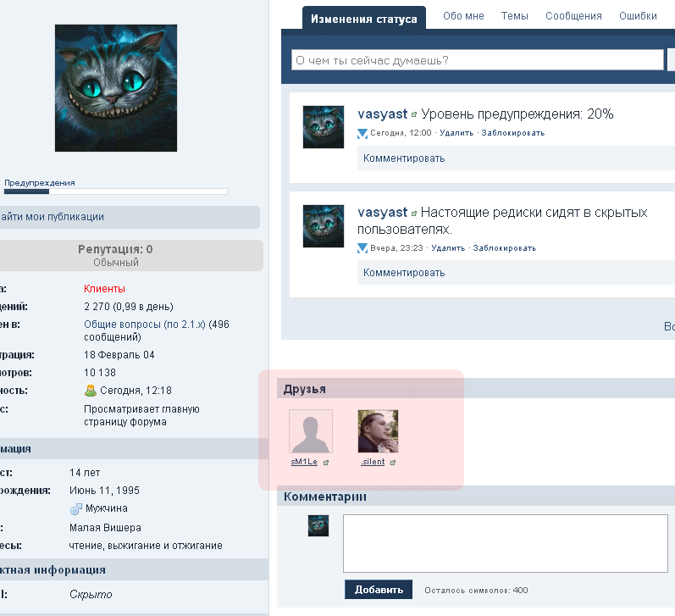Switch to the Обо мне tab
Screen dimensions: 675x616
pyautogui.click(x=463, y=16)
